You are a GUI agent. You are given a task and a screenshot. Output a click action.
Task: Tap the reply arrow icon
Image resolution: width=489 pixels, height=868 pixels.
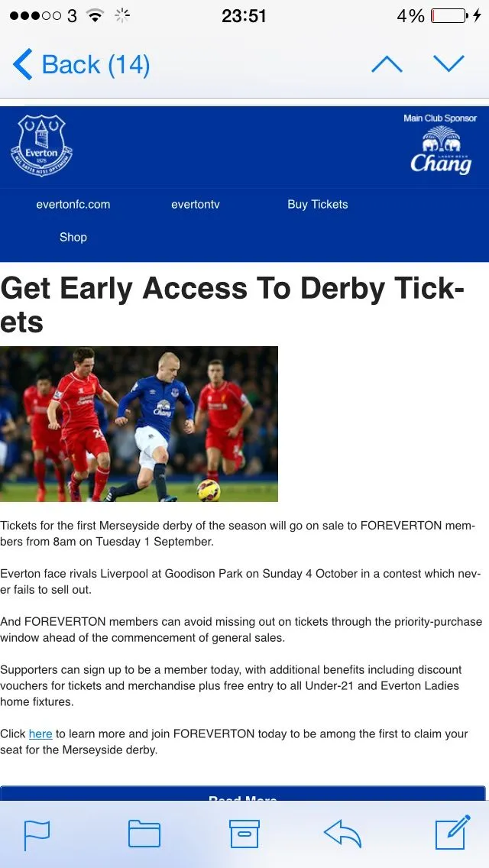pos(342,834)
